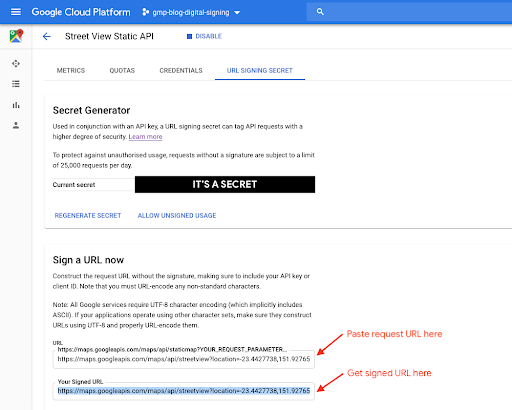
Task: Click the project hexagon icon beside gmp-blog-digital-signing
Action: [145, 12]
